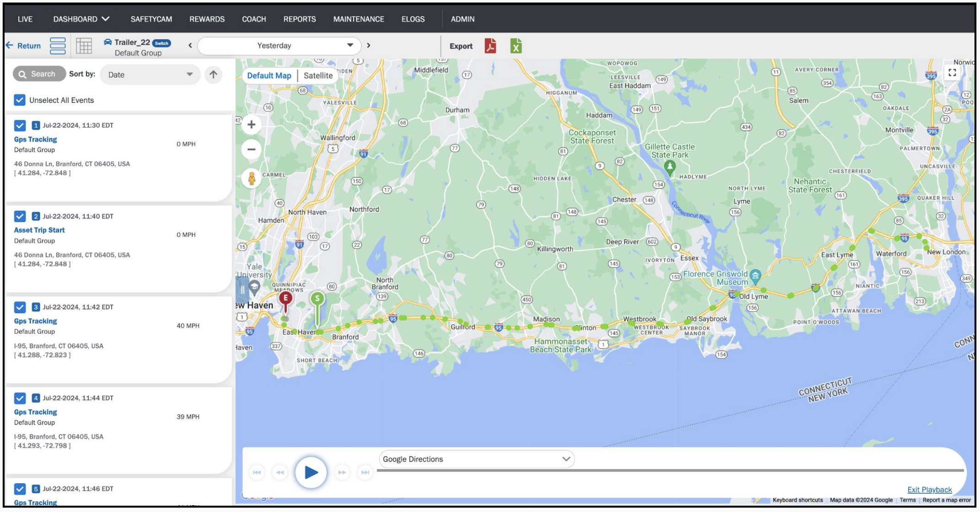The height and width of the screenshot is (512, 980).
Task: Play the route playback
Action: tap(311, 472)
